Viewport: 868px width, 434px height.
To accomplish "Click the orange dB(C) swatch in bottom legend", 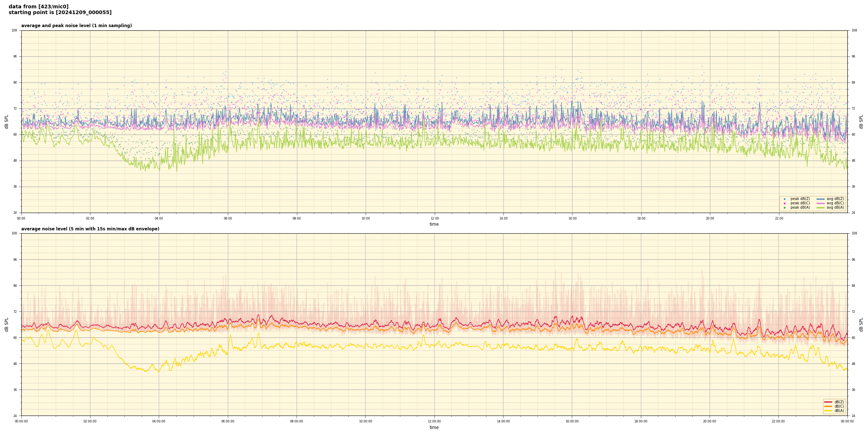I will (x=828, y=406).
